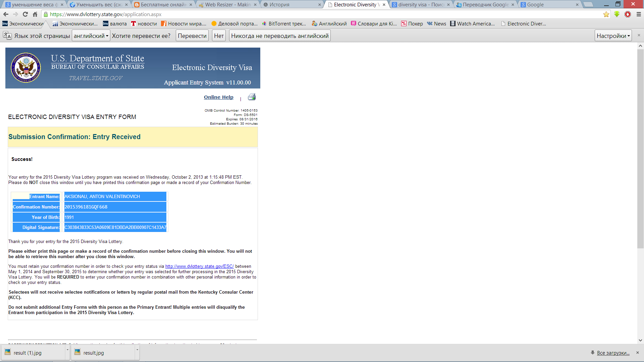
Task: Open the first 'Экономически' bookmark
Action: 23,23
